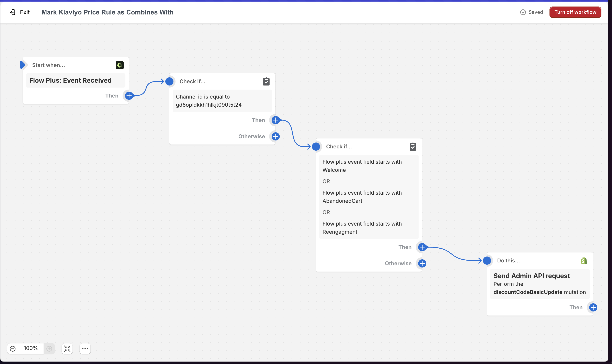Click the Then plus on Start when trigger

click(129, 96)
